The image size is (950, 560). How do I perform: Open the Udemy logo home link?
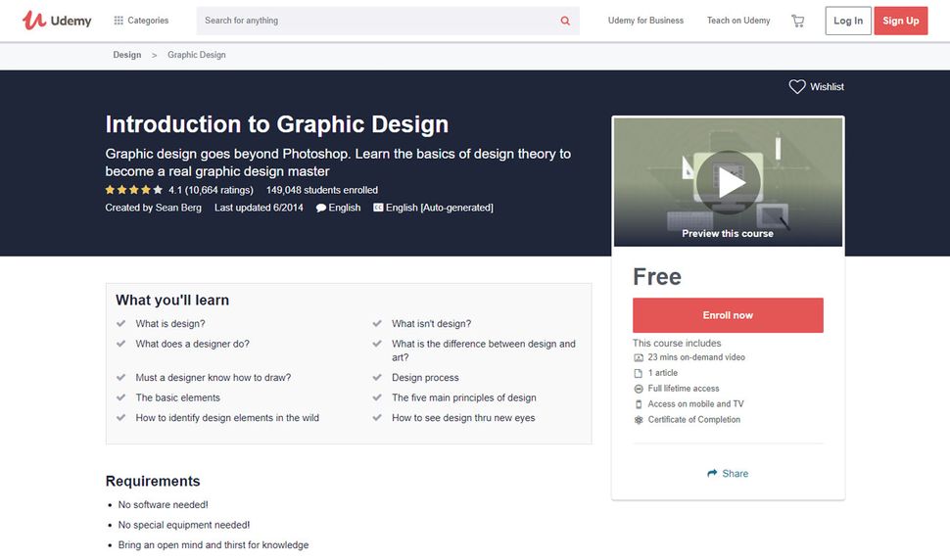(57, 21)
